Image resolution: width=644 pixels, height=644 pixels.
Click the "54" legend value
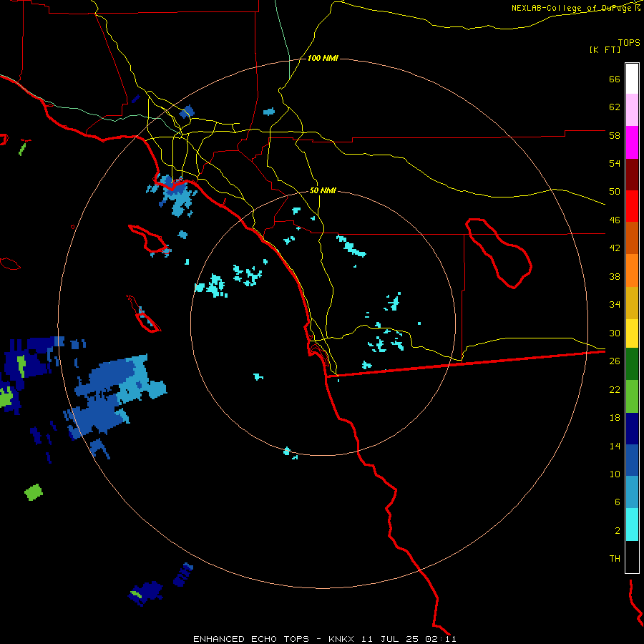click(615, 163)
